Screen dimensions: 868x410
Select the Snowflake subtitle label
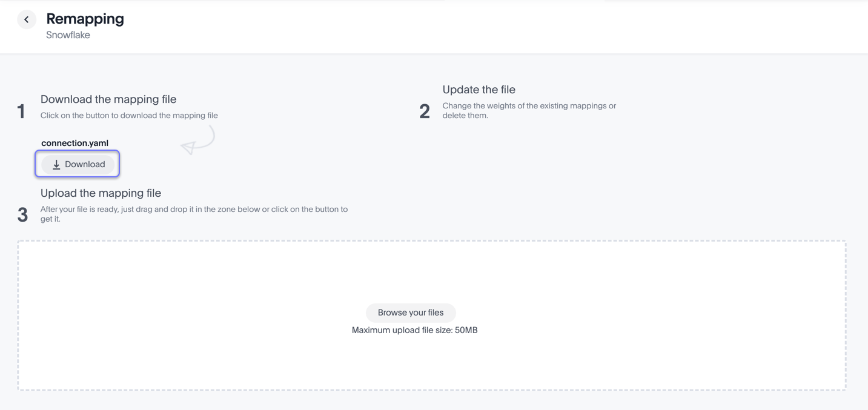pos(68,35)
